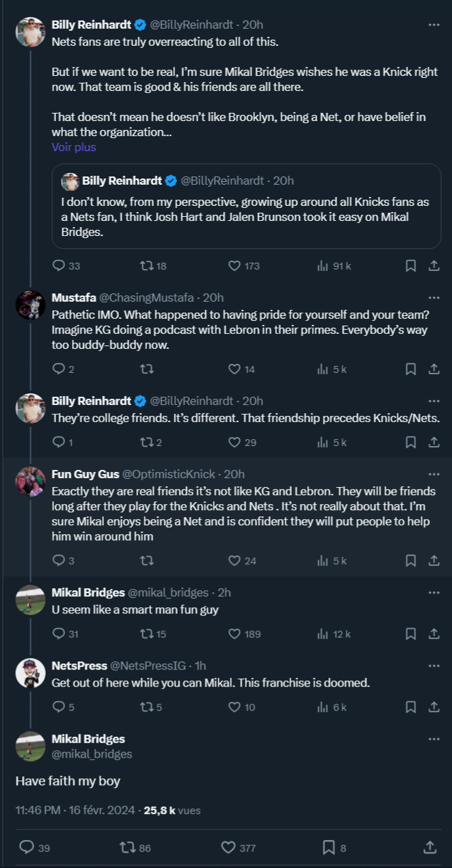Bookmark Fun Guy Gus's tweet

(x=410, y=561)
